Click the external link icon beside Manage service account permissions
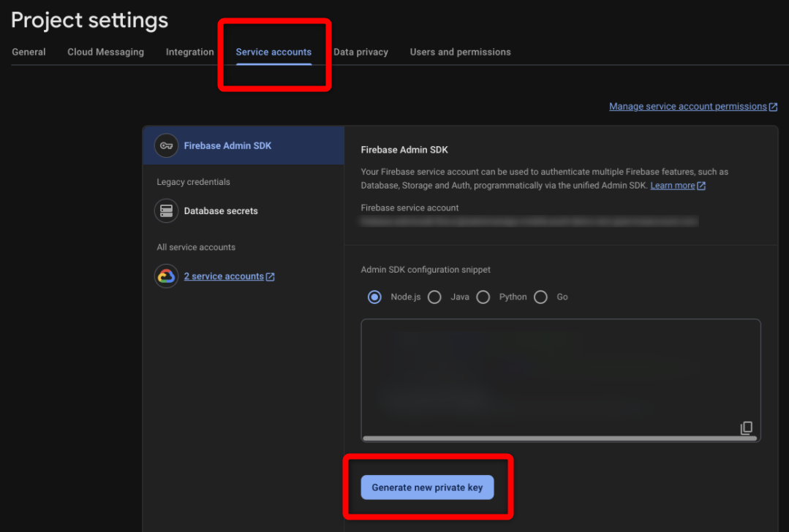Screen dimensions: 789x532 pos(774,107)
